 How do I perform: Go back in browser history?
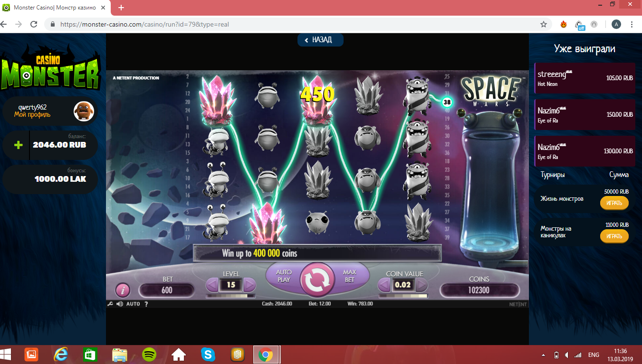5,24
